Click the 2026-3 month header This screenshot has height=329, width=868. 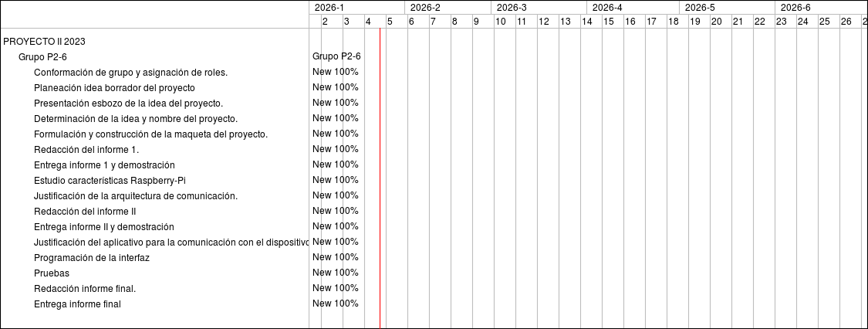click(x=512, y=8)
